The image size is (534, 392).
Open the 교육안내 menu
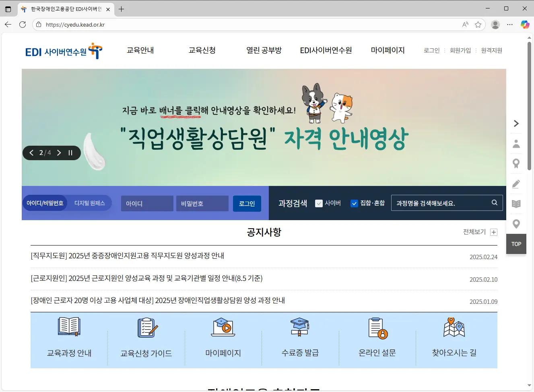click(140, 50)
